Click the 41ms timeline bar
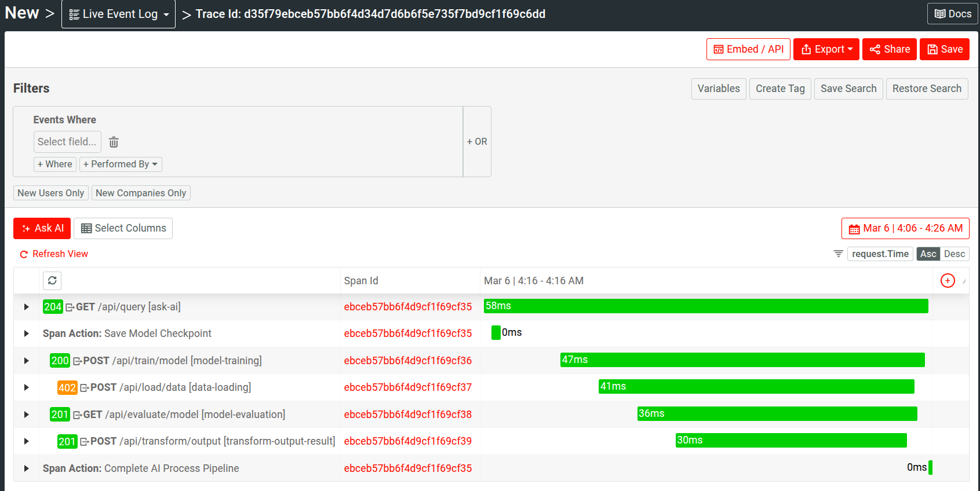 (x=756, y=386)
